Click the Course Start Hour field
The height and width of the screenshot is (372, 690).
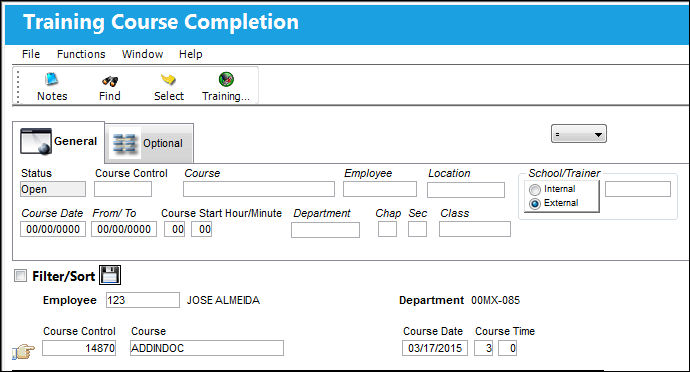point(174,229)
